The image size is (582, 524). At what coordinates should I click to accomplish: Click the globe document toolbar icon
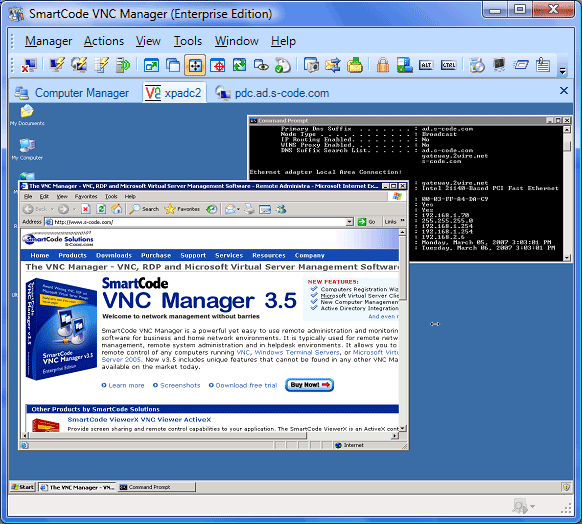tap(477, 65)
